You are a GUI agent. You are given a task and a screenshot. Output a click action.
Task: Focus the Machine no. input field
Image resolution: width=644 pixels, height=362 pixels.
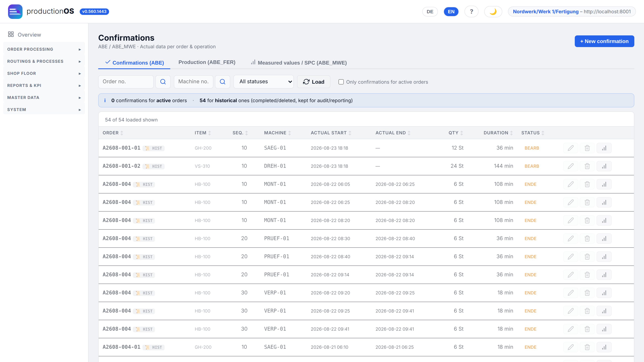tap(193, 82)
